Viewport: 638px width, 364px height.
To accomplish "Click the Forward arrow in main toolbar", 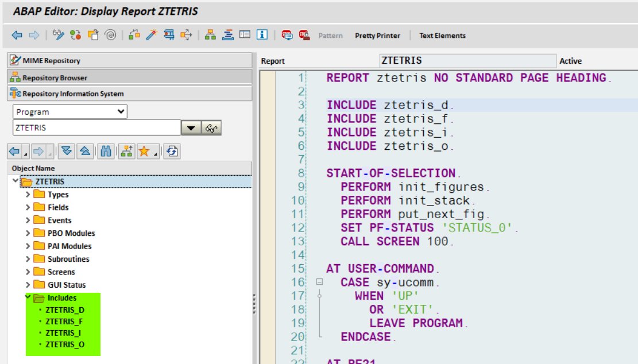I will pos(34,36).
